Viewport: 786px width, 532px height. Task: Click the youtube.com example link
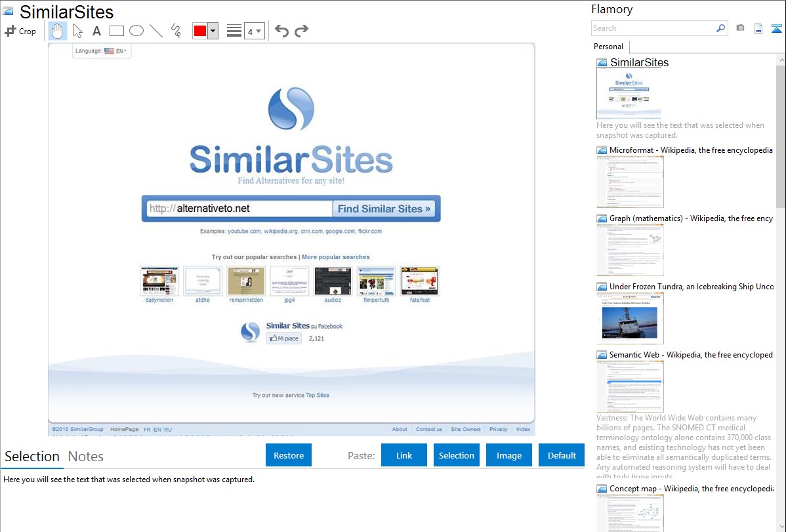244,231
